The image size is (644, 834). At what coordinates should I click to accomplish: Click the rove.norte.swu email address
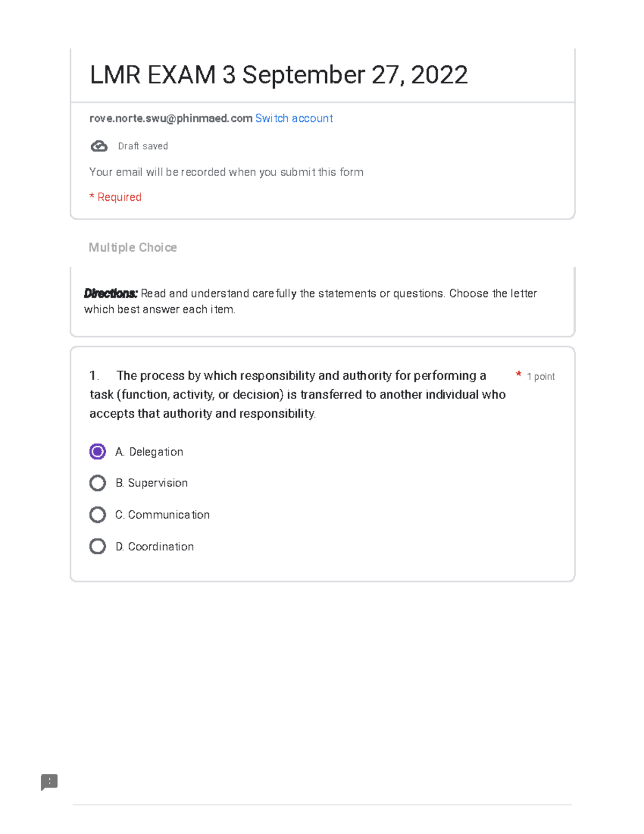[x=171, y=118]
